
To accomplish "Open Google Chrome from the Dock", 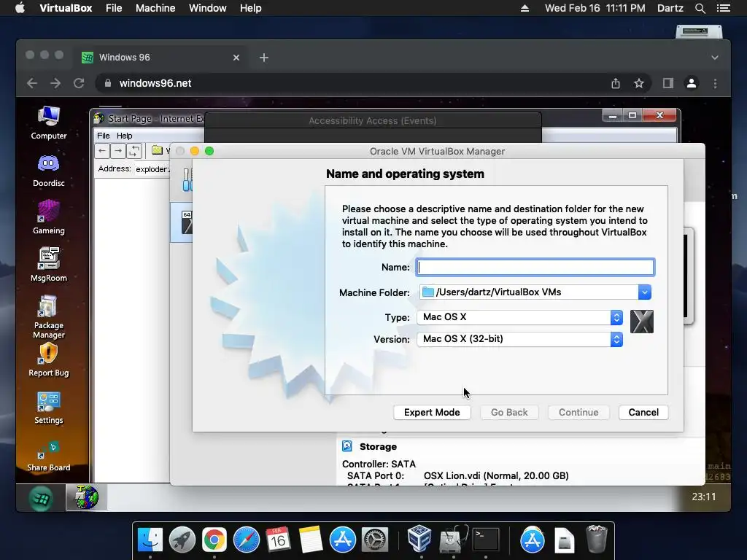I will (x=214, y=540).
